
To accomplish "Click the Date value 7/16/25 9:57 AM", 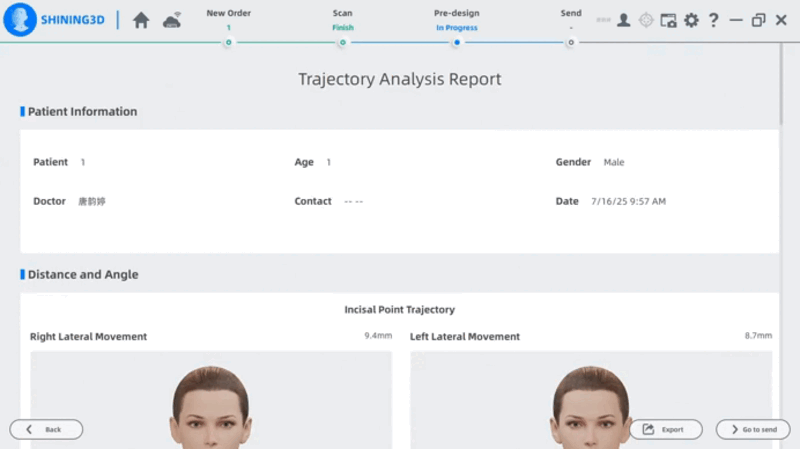I will (x=628, y=202).
